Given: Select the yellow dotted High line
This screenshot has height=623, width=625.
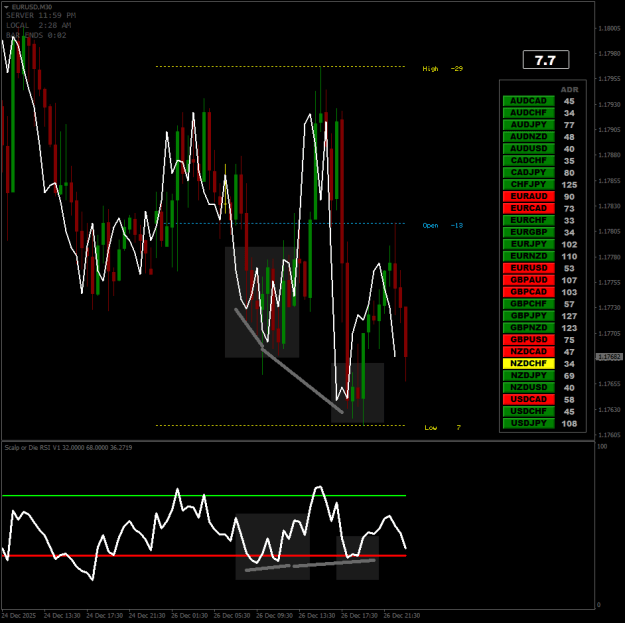Looking at the screenshot, I should (280, 67).
